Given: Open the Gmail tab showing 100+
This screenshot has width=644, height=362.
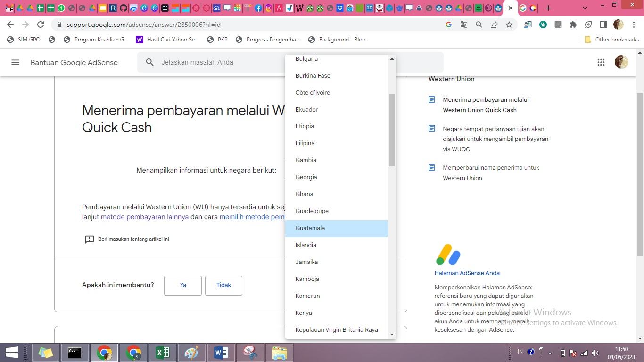Looking at the screenshot, I should coord(9,8).
